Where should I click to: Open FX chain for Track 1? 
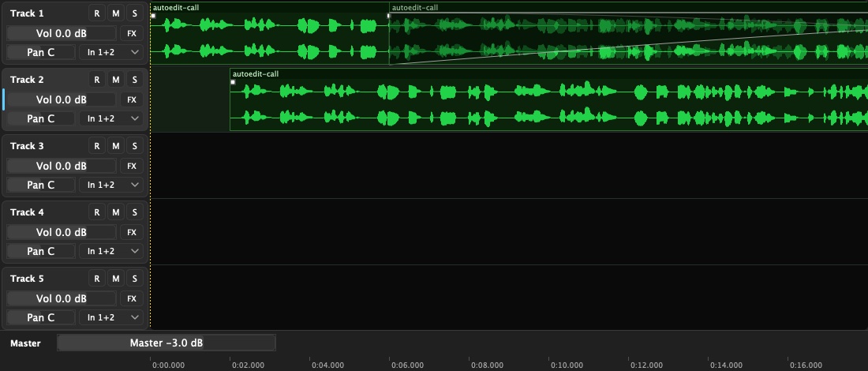pyautogui.click(x=132, y=33)
